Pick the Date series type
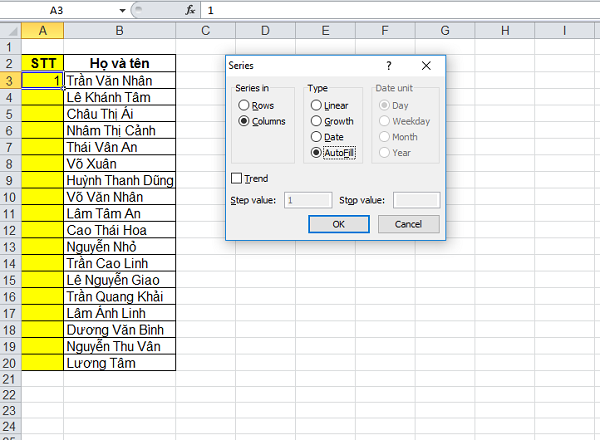The image size is (600, 440). 317,137
